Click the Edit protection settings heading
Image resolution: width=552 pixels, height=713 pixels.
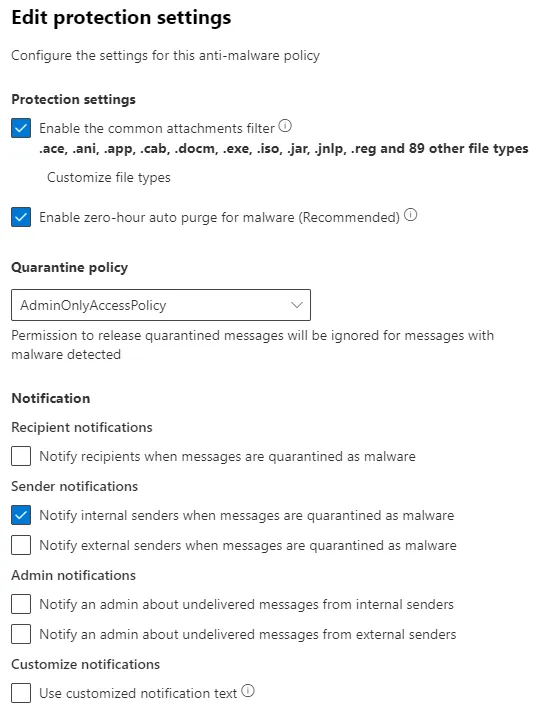point(121,18)
